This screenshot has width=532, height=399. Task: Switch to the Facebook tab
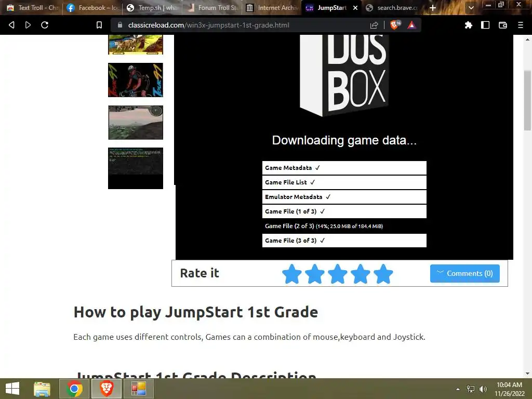(92, 7)
